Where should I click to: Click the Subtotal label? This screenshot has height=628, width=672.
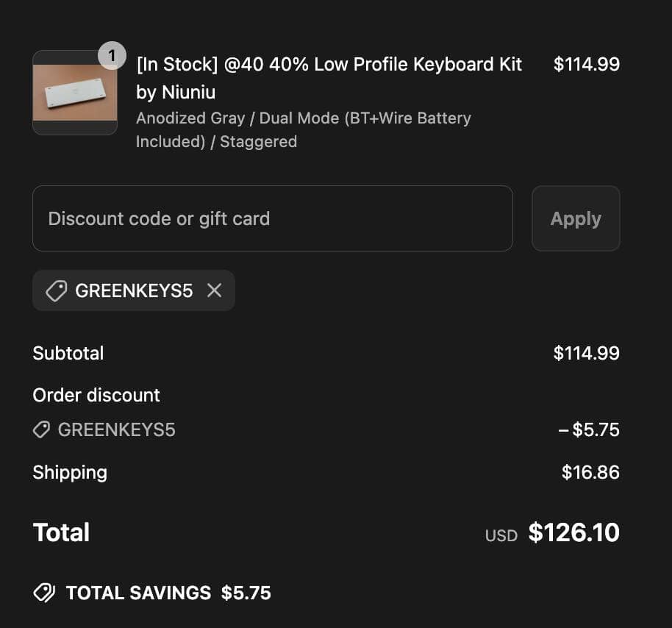68,353
